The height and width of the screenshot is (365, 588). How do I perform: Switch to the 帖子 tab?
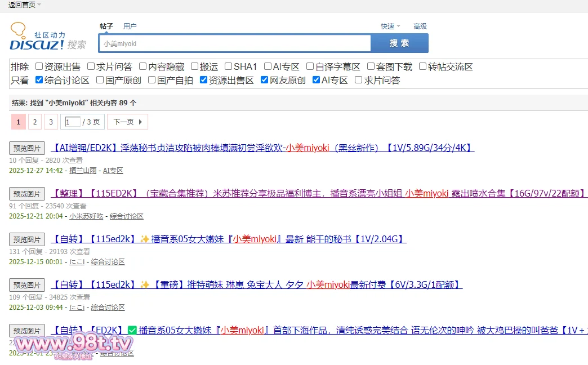106,26
